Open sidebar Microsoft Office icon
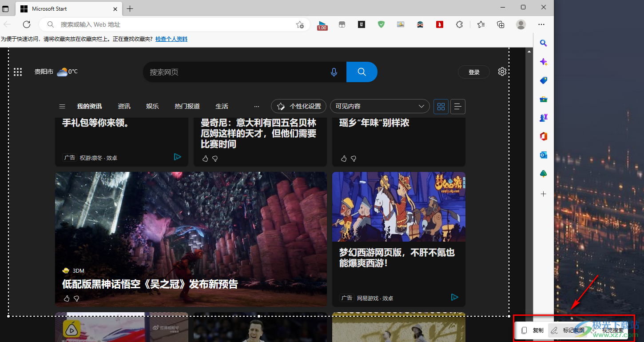The image size is (644, 342). coord(543,136)
